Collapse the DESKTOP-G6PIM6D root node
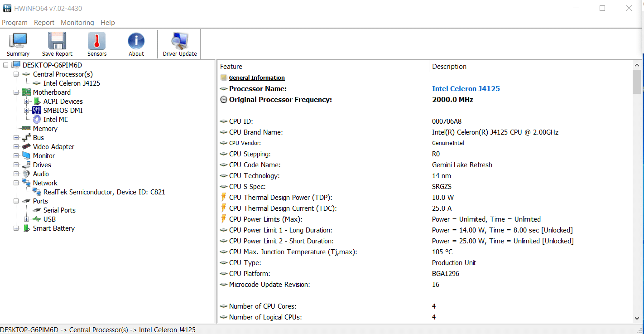644x334 pixels. click(6, 65)
